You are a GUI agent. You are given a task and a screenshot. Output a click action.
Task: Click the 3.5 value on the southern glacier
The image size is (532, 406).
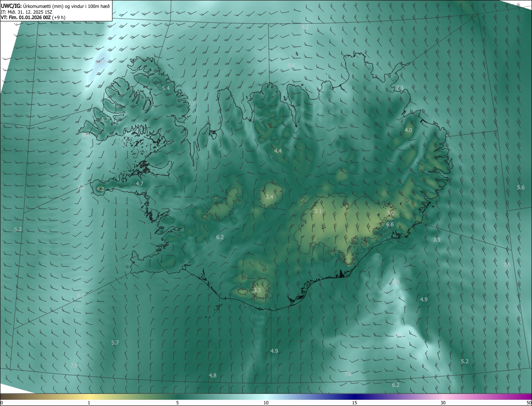pos(257,291)
